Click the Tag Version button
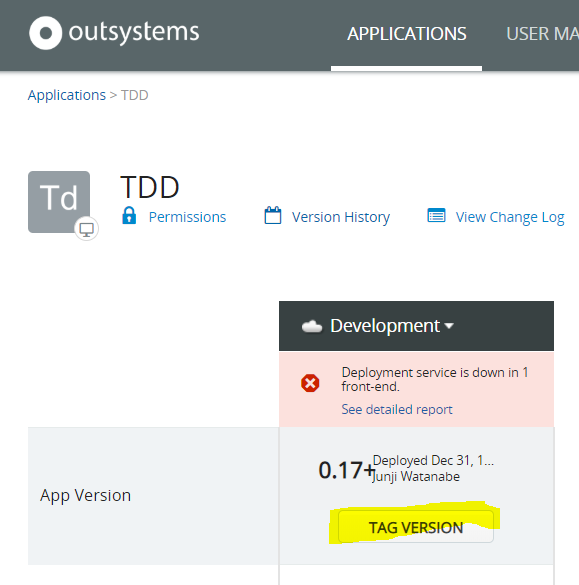The width and height of the screenshot is (579, 585). [416, 527]
